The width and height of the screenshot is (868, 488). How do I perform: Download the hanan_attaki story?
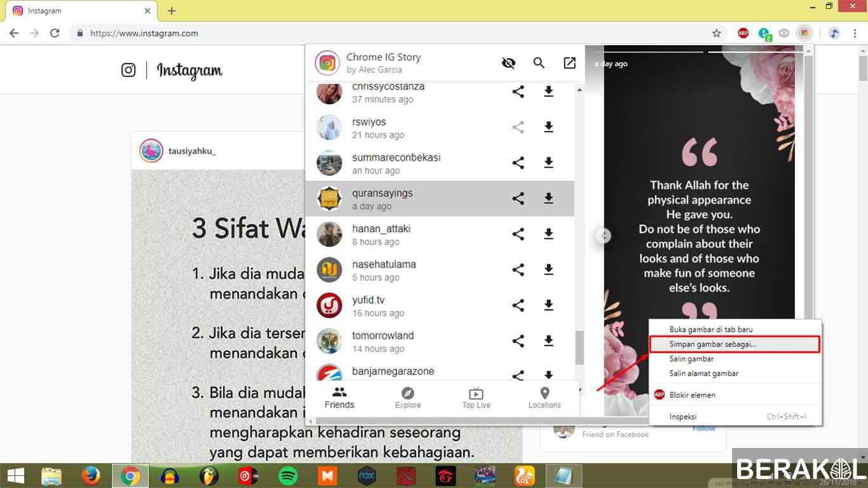[548, 234]
